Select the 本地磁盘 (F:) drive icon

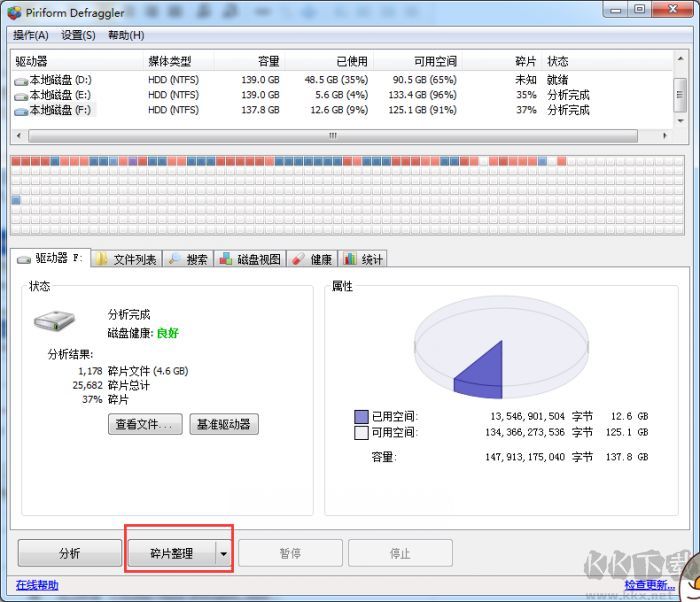[21, 111]
